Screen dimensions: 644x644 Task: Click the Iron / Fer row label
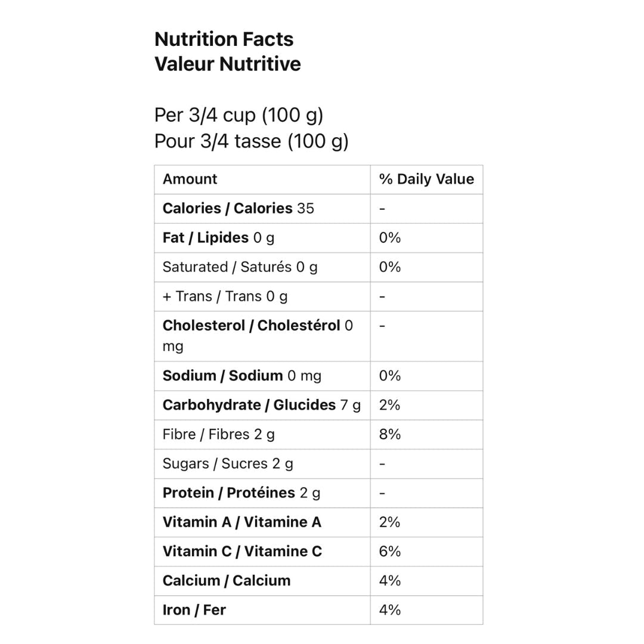tap(194, 610)
